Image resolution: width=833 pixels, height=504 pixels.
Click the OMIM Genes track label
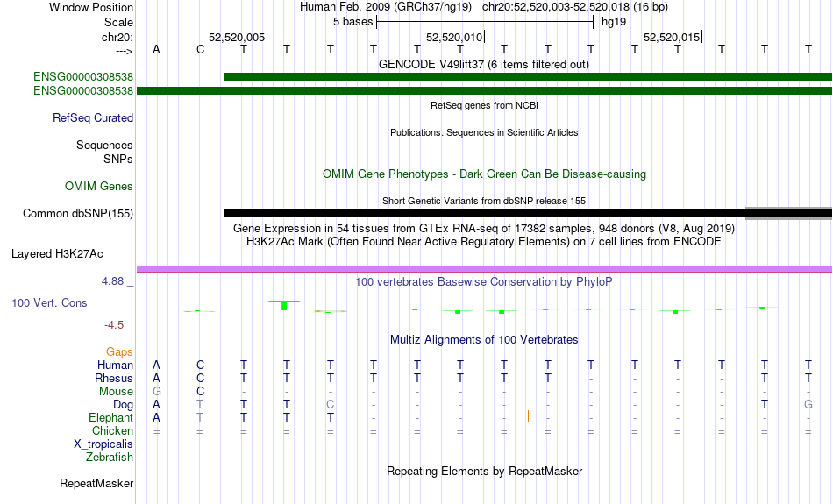coord(98,187)
